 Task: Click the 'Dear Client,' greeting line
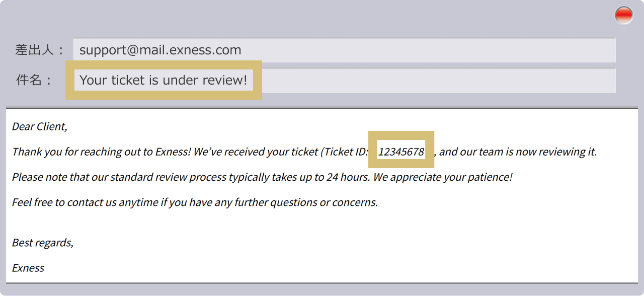click(x=40, y=126)
